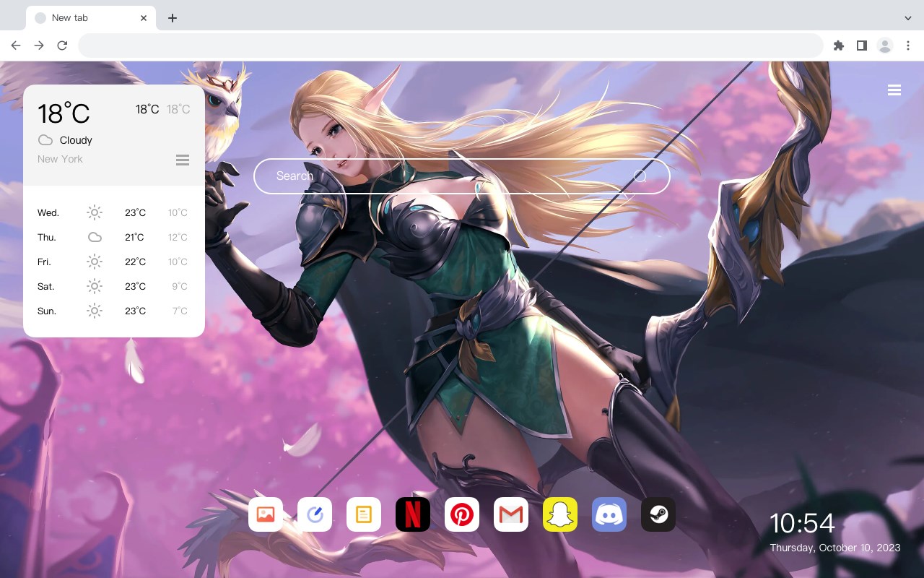Open the Discord shortcut
Image resolution: width=924 pixels, height=578 pixels.
pos(609,514)
